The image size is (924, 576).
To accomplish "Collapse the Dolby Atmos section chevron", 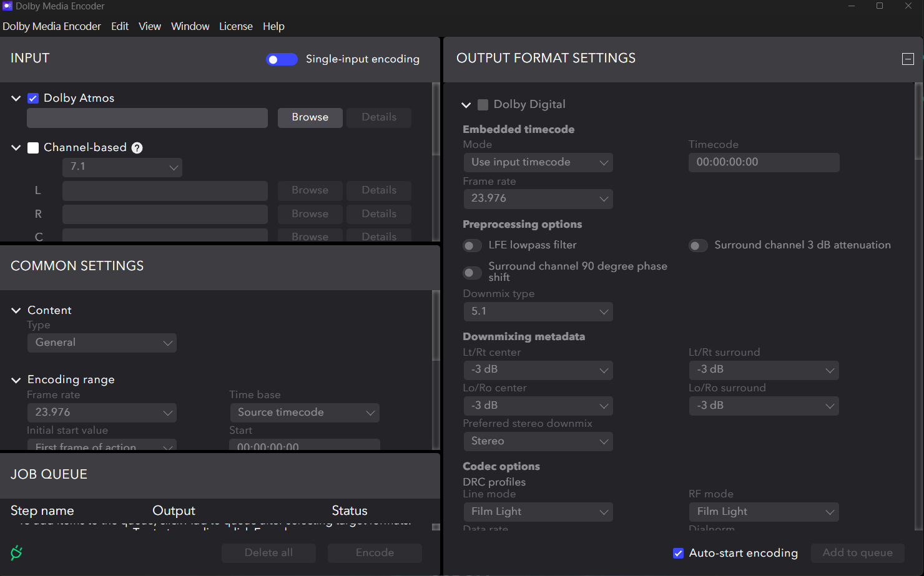I will click(x=16, y=98).
